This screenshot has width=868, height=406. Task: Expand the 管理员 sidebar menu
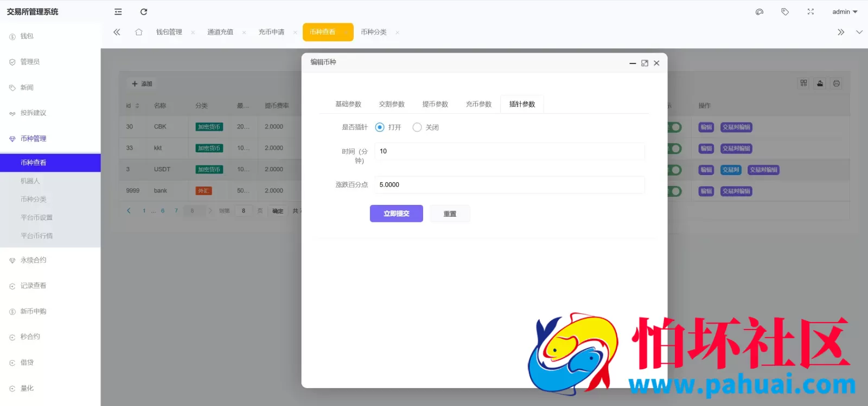point(50,62)
